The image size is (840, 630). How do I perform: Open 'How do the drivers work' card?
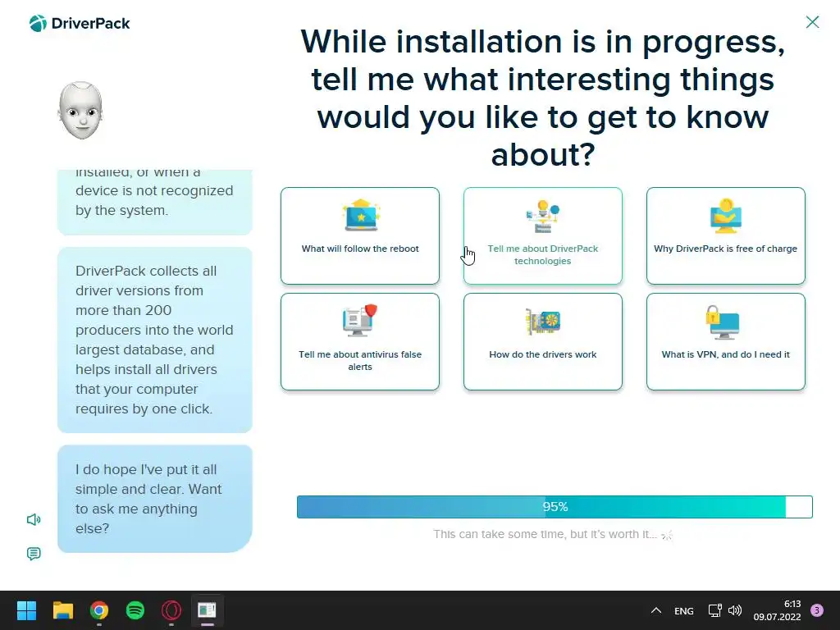click(x=543, y=342)
